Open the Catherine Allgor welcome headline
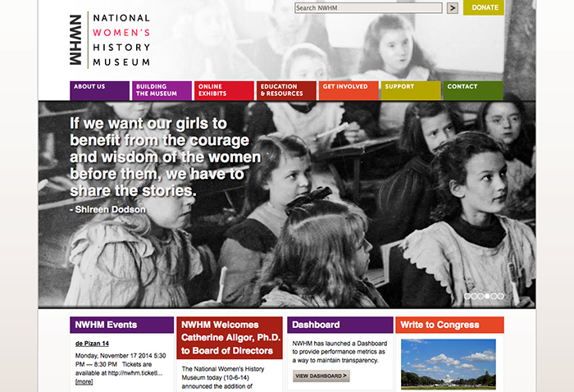 click(x=229, y=337)
